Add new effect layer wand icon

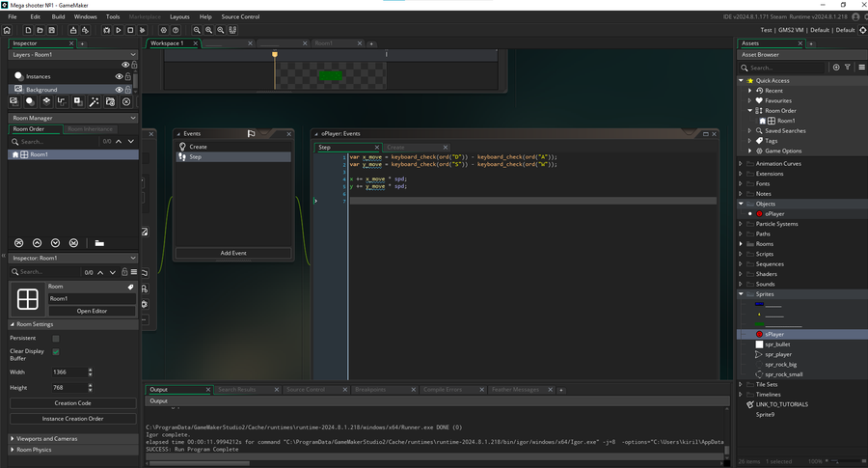(x=95, y=101)
